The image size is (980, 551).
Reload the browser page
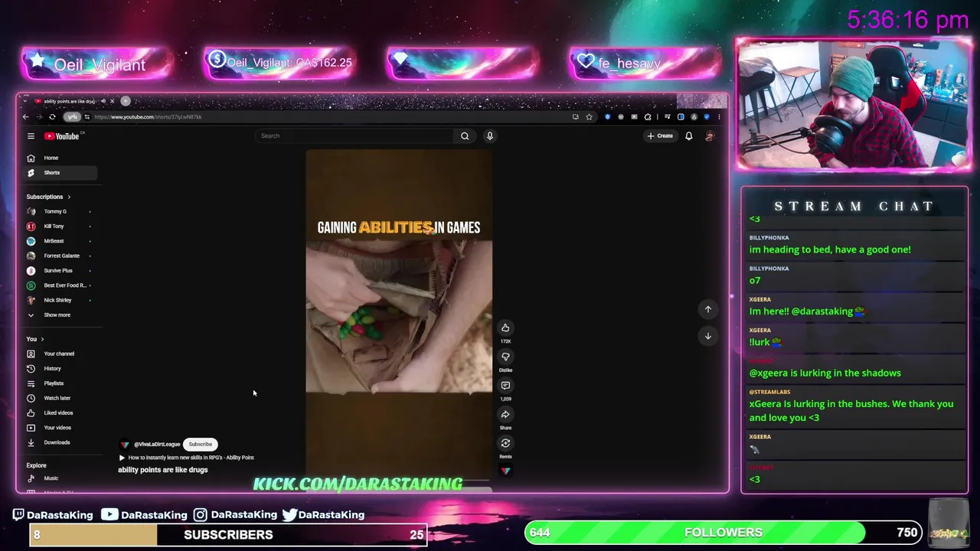pos(52,117)
